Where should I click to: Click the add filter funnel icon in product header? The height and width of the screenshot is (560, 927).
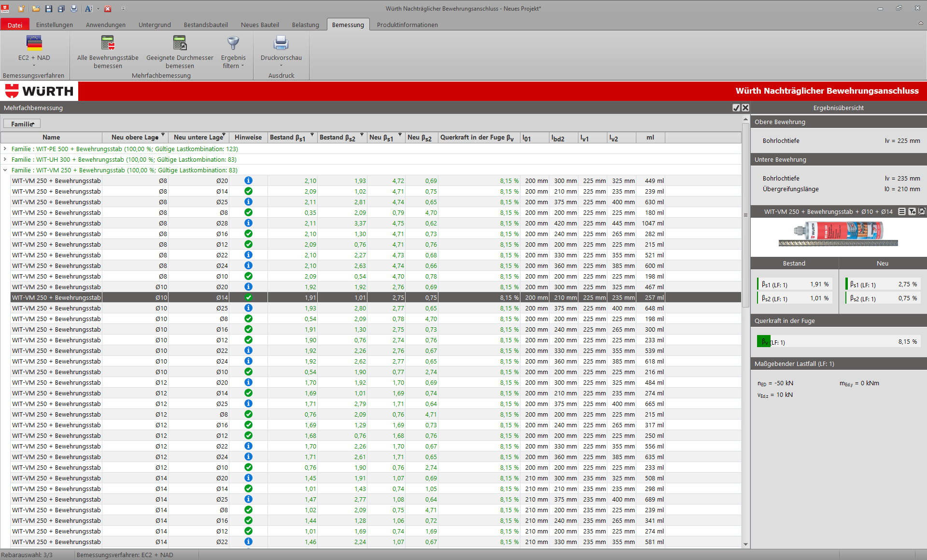[x=912, y=211]
